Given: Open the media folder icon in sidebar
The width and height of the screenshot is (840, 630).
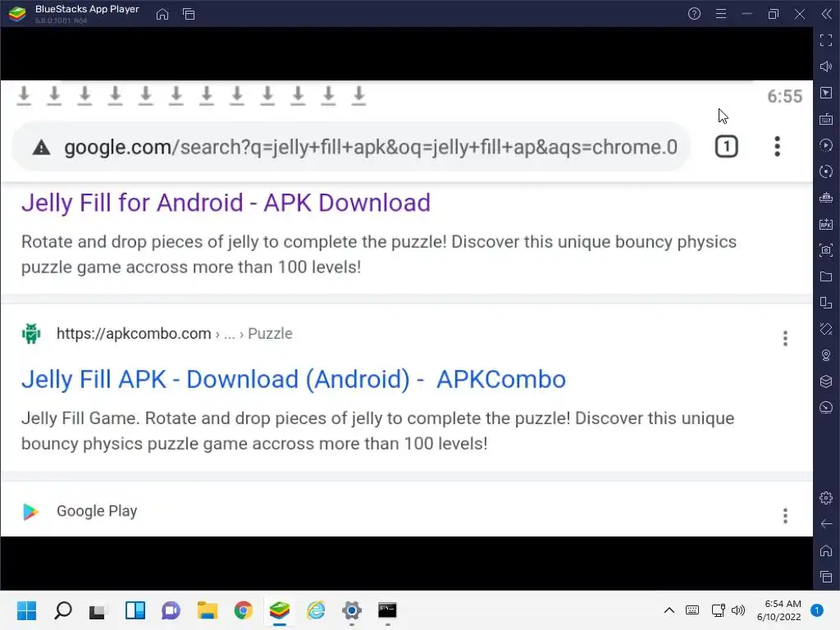Looking at the screenshot, I should (x=826, y=276).
